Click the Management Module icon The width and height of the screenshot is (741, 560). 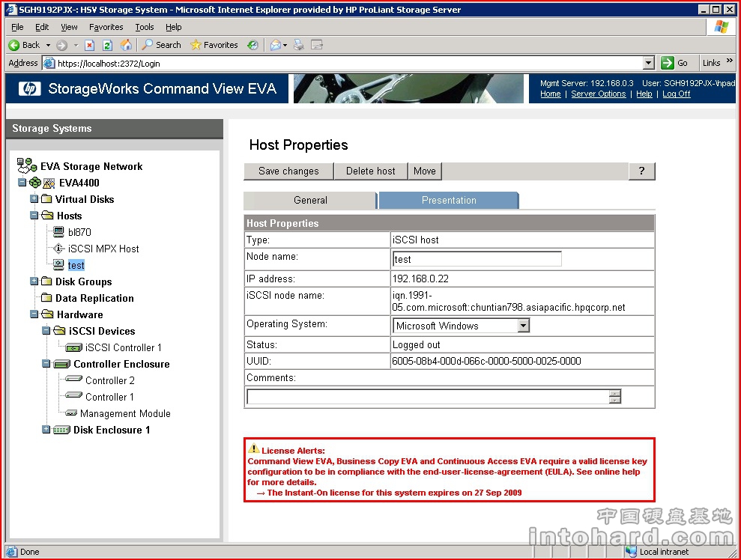point(71,413)
